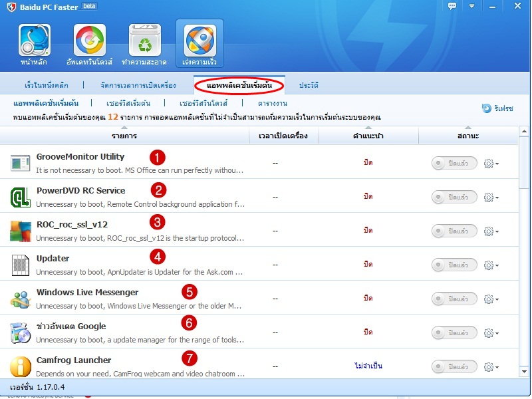Click the Windows Live Messenger app icon
Image resolution: width=532 pixels, height=399 pixels.
[20, 298]
